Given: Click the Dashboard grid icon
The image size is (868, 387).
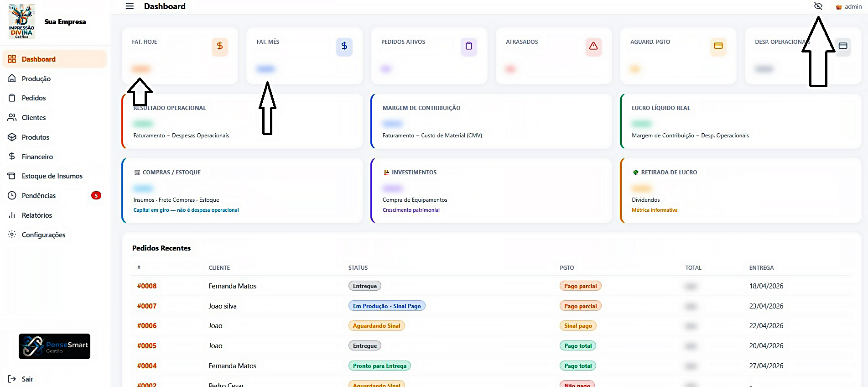Looking at the screenshot, I should [12, 59].
